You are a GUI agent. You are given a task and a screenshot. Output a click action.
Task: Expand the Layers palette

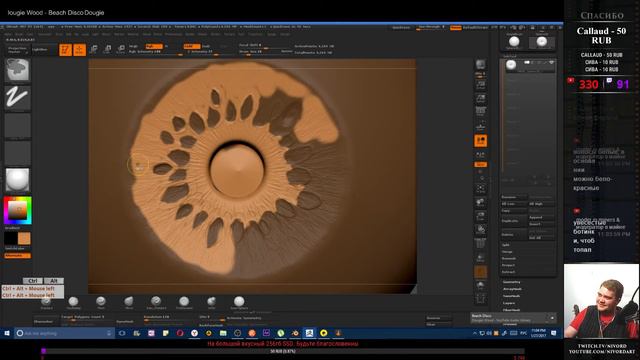[x=509, y=303]
